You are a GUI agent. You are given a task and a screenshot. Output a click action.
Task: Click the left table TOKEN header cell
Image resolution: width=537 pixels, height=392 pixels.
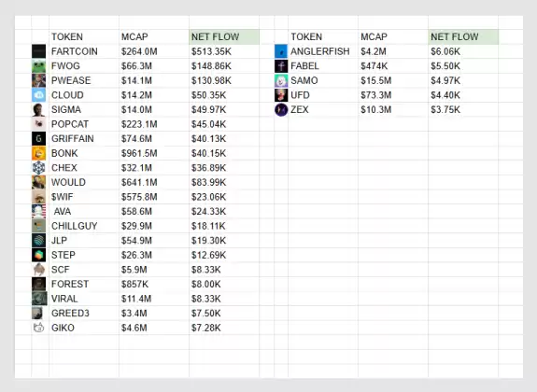[84, 37]
